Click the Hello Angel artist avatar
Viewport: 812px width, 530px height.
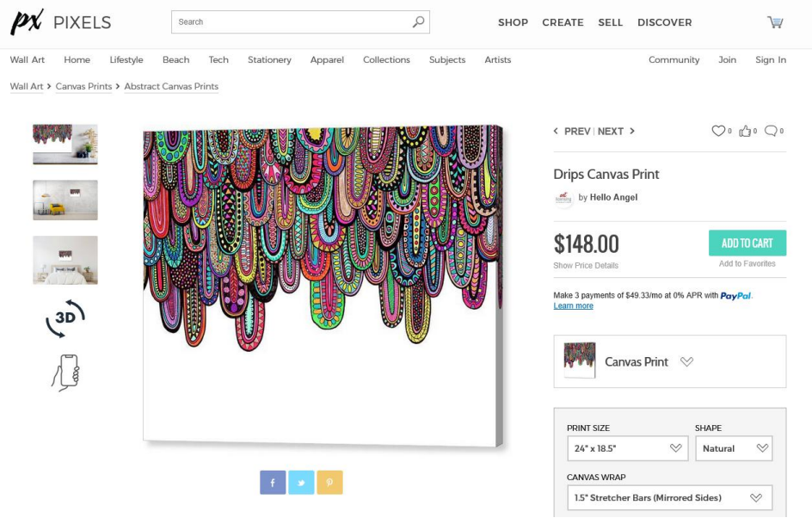pyautogui.click(x=563, y=198)
